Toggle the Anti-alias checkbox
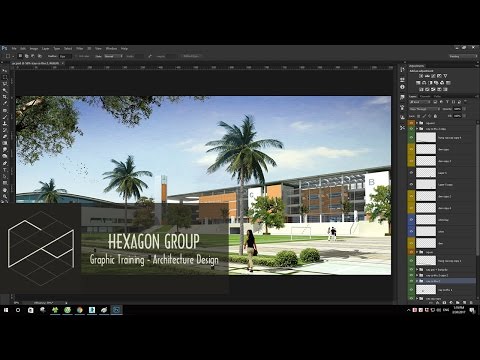Viewport: 480px width, 360px height. coord(77,56)
